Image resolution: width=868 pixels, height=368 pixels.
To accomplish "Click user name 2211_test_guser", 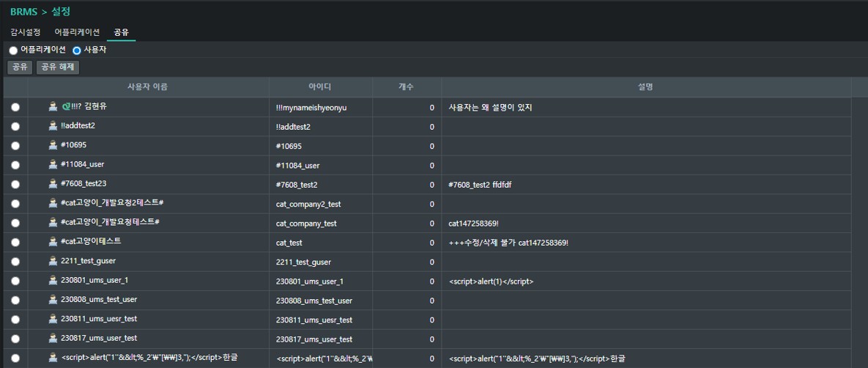I will [x=88, y=260].
